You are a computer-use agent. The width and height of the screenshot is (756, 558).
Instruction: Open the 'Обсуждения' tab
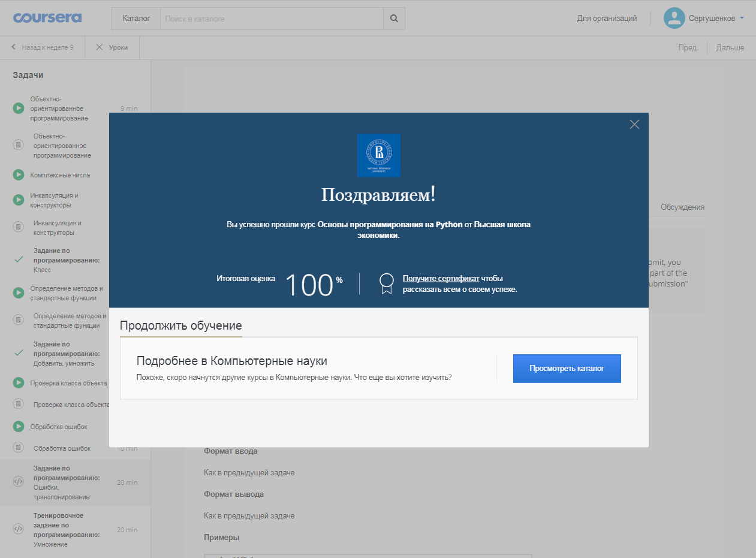pos(682,207)
